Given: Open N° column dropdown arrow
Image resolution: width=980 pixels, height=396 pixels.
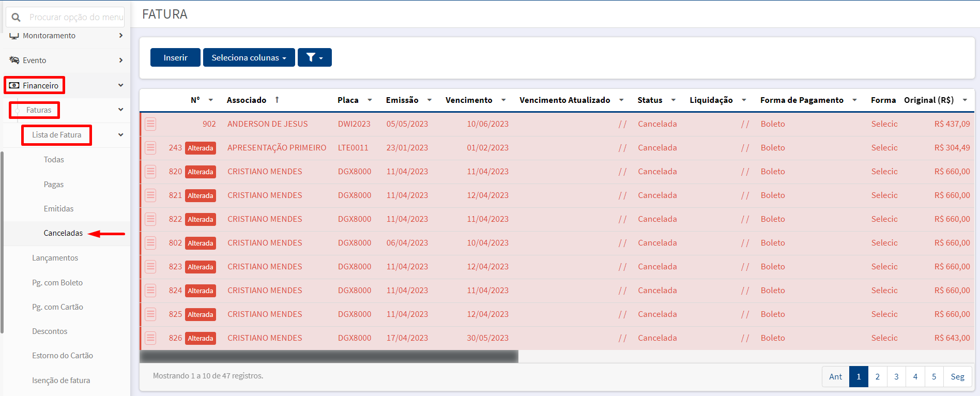Looking at the screenshot, I should pos(211,100).
